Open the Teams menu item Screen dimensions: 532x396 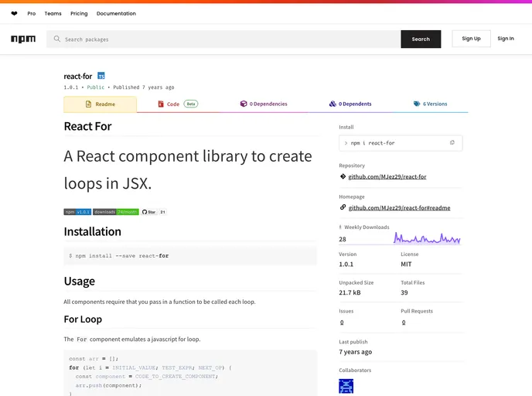(53, 14)
